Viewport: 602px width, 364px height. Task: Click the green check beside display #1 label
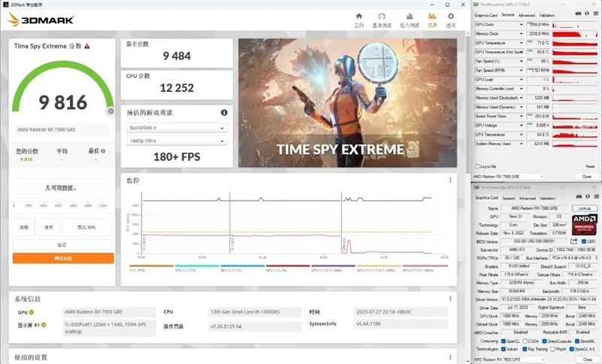tap(44, 325)
